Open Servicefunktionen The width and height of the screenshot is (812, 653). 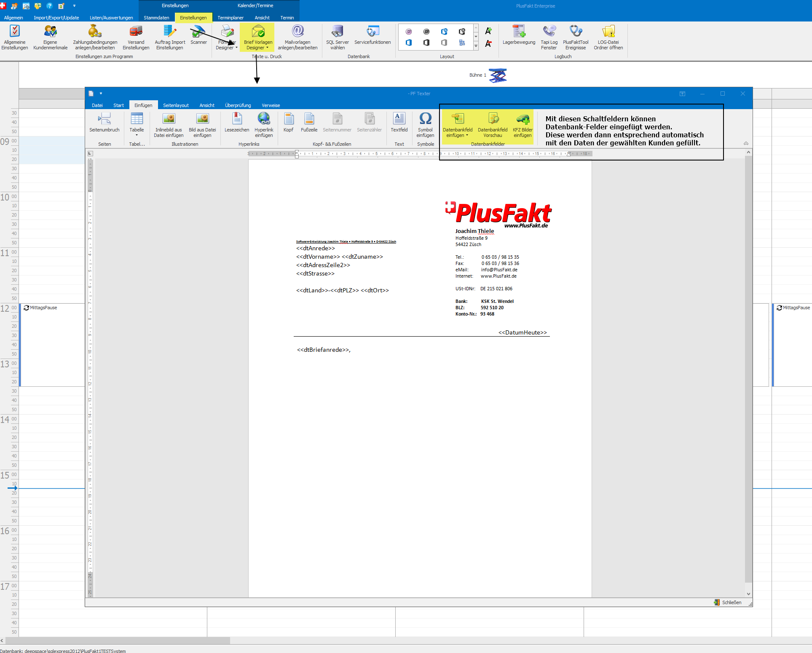(373, 35)
